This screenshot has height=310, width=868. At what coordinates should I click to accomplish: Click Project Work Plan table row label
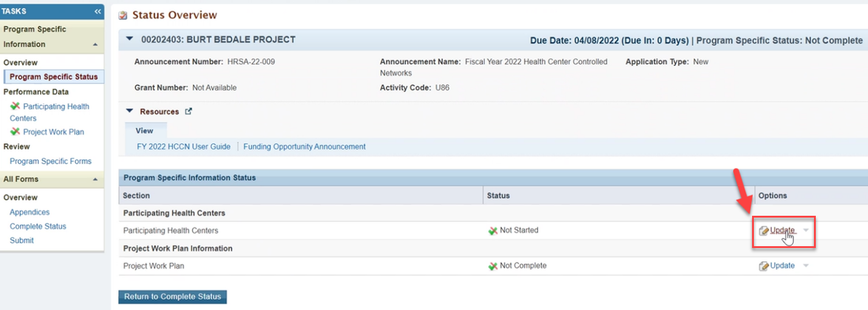click(x=154, y=266)
